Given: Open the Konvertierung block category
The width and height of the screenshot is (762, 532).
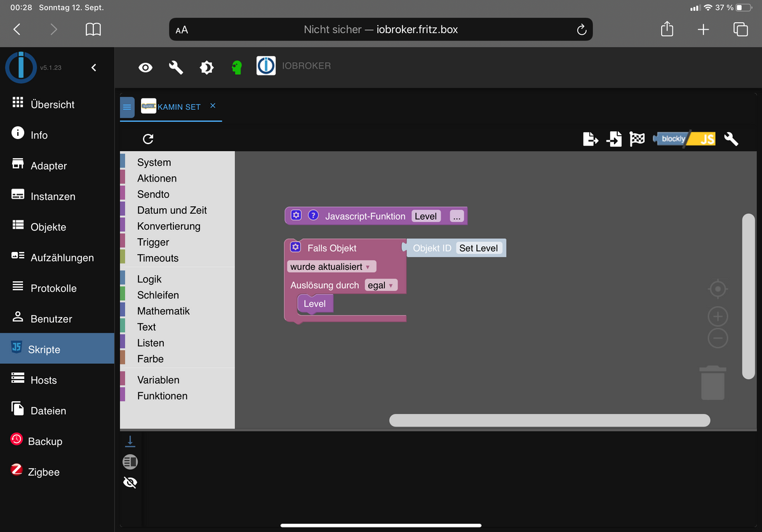Looking at the screenshot, I should click(177, 226).
